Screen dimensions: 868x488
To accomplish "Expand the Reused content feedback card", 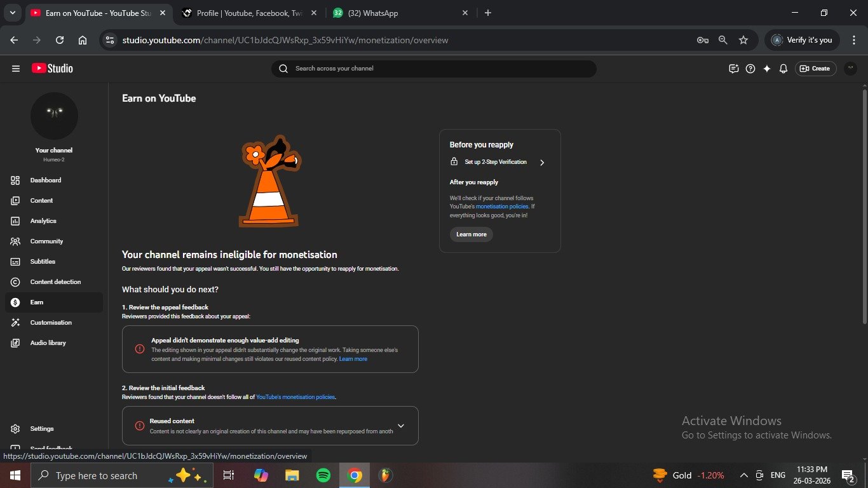I will (401, 426).
